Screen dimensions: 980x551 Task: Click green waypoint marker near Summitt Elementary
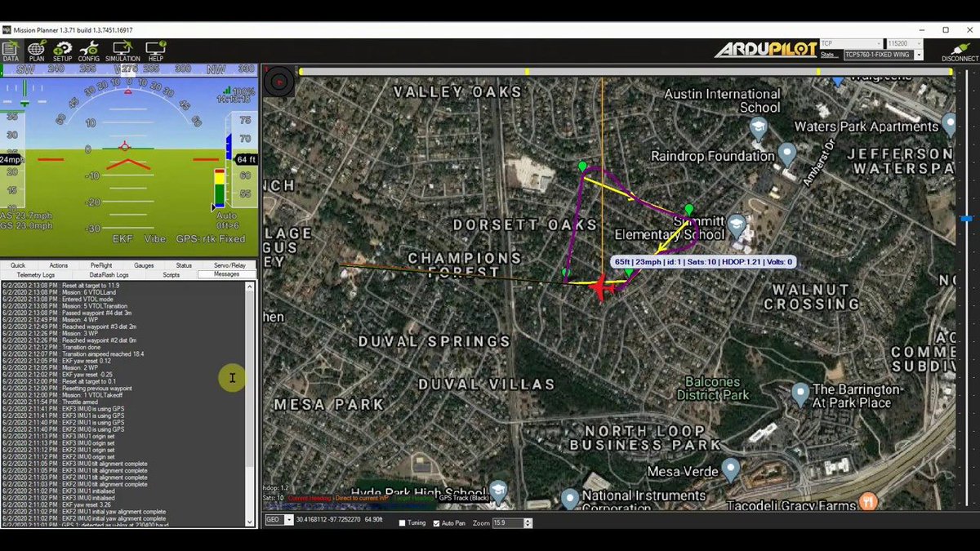click(x=689, y=210)
